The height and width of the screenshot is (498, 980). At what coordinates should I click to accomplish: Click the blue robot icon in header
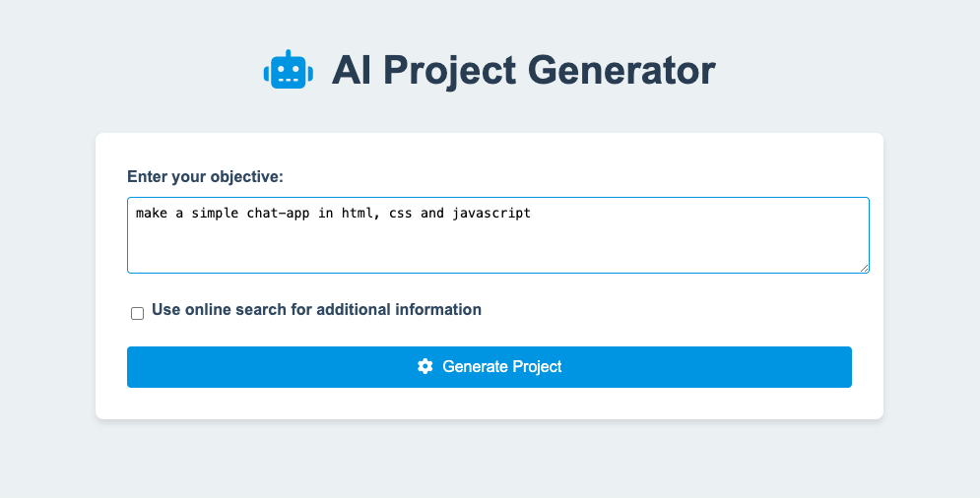pyautogui.click(x=289, y=69)
